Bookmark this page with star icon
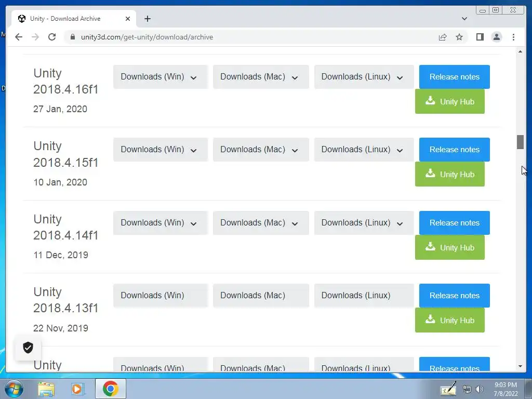532x399 pixels. (459, 37)
